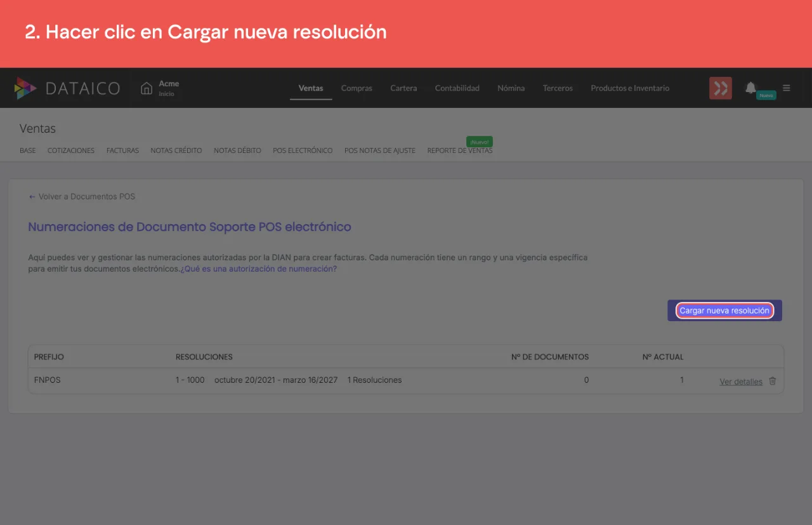Switch to the POS ELECTRÓNICO tab
812x525 pixels.
tap(303, 150)
